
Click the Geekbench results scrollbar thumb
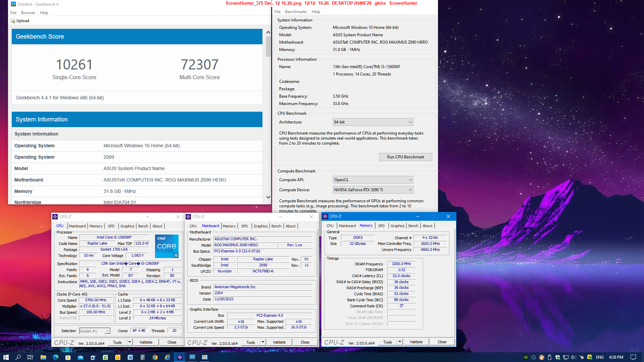[268, 47]
